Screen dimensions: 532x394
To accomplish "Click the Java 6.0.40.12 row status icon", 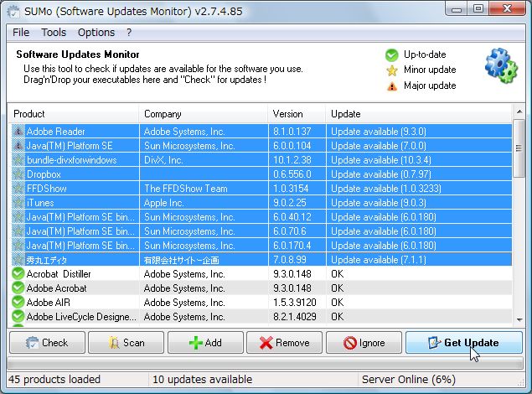I will (18, 217).
